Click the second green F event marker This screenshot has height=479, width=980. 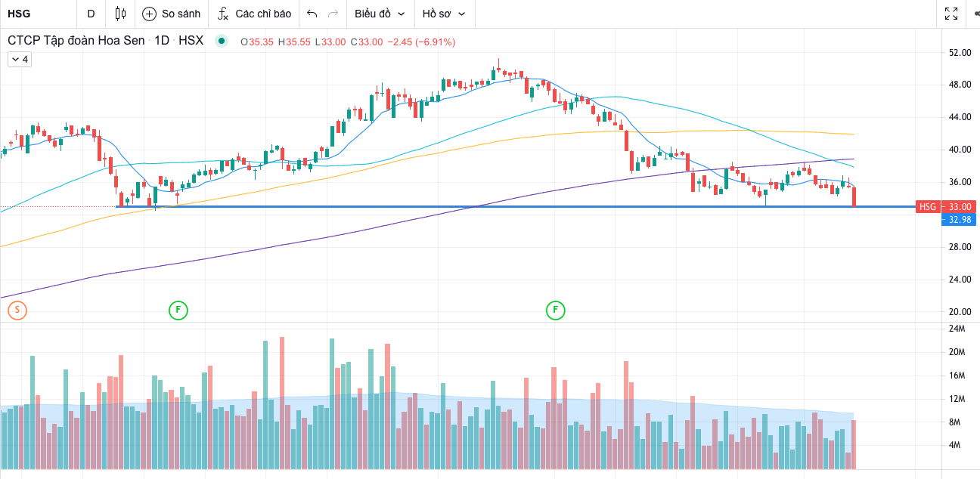pyautogui.click(x=556, y=310)
